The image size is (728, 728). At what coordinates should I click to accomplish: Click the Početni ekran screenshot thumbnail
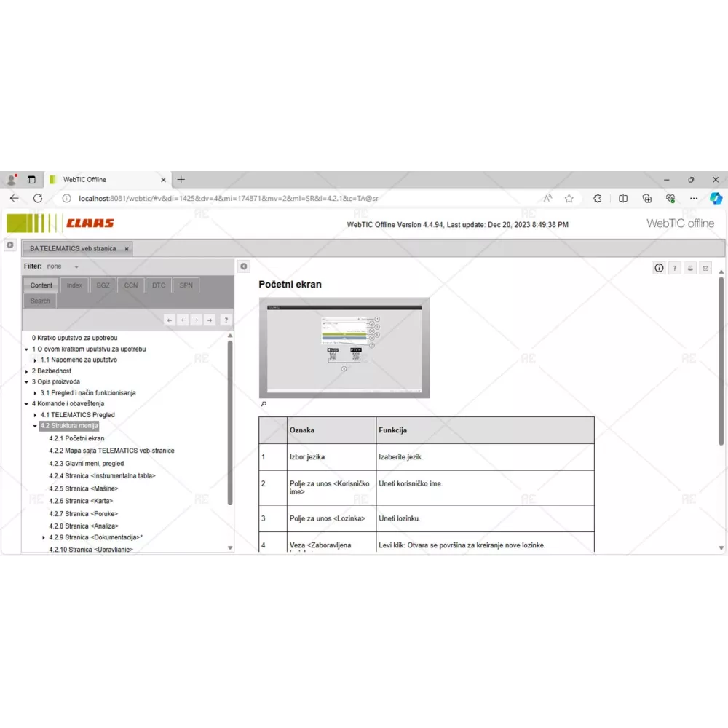tap(344, 348)
